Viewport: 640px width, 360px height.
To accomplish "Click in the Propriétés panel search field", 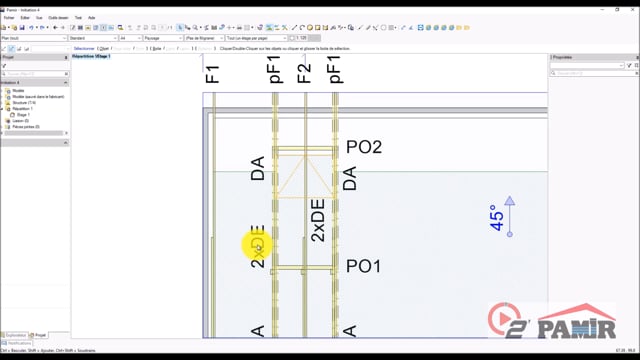I will [593, 73].
